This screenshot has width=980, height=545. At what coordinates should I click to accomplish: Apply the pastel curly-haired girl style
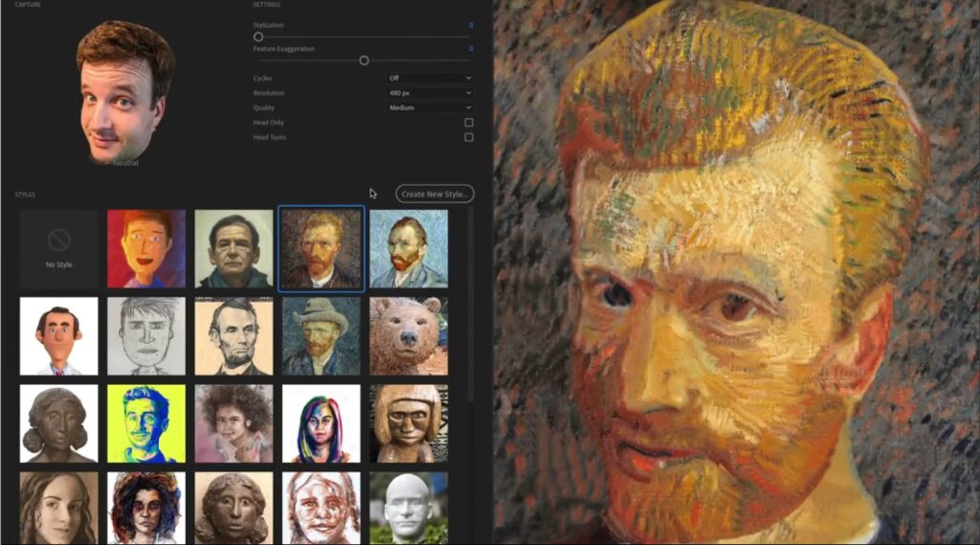(234, 423)
